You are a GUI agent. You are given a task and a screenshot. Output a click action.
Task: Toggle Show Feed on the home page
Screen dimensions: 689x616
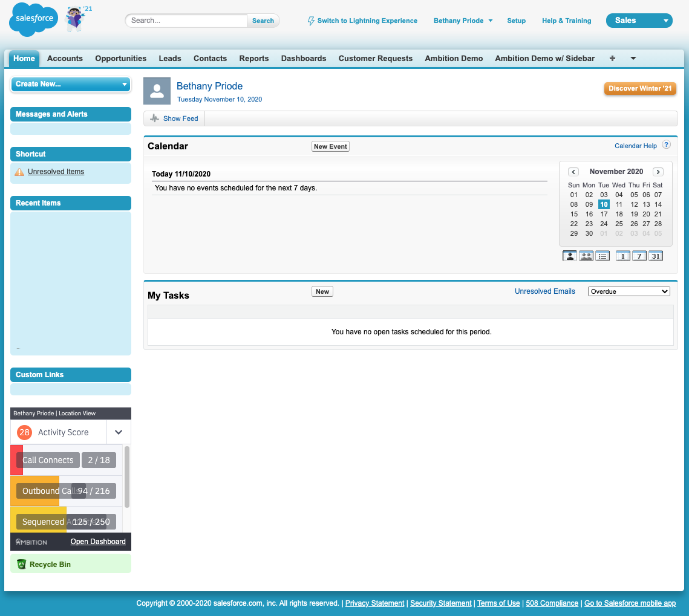pyautogui.click(x=174, y=118)
